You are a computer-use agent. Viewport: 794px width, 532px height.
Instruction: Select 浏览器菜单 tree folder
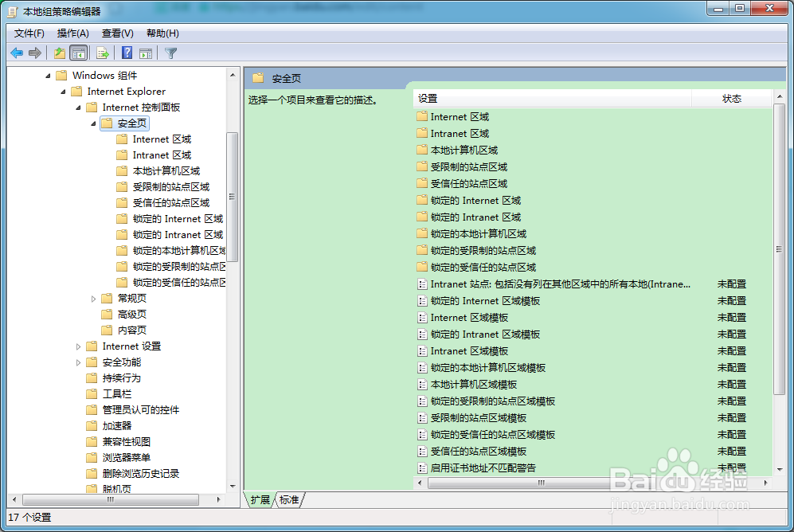click(127, 458)
